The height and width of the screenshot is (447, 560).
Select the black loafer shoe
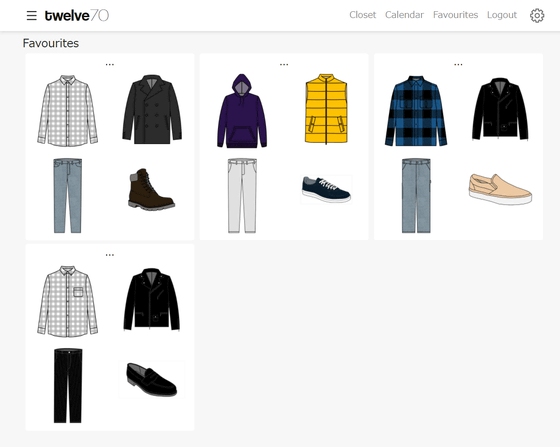click(x=151, y=380)
